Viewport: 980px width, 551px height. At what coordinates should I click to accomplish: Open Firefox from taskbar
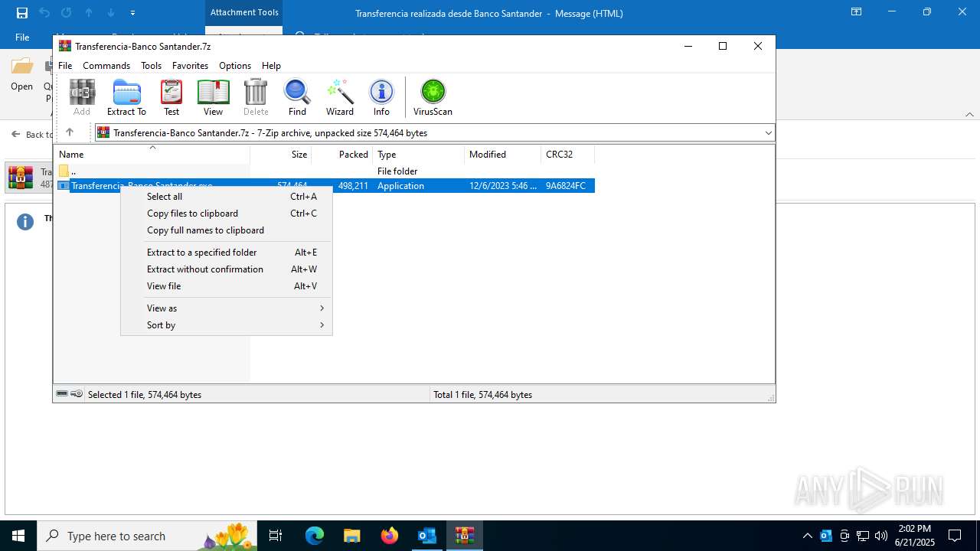coord(390,536)
